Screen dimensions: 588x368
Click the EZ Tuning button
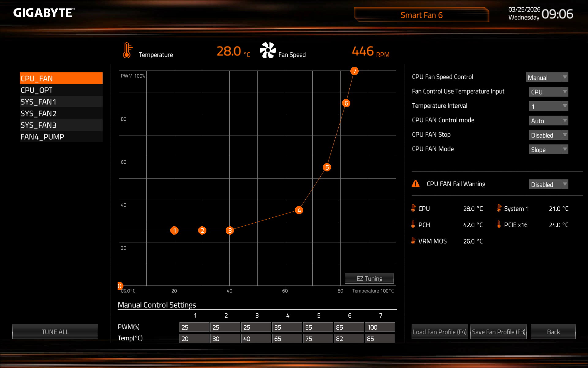(x=369, y=278)
